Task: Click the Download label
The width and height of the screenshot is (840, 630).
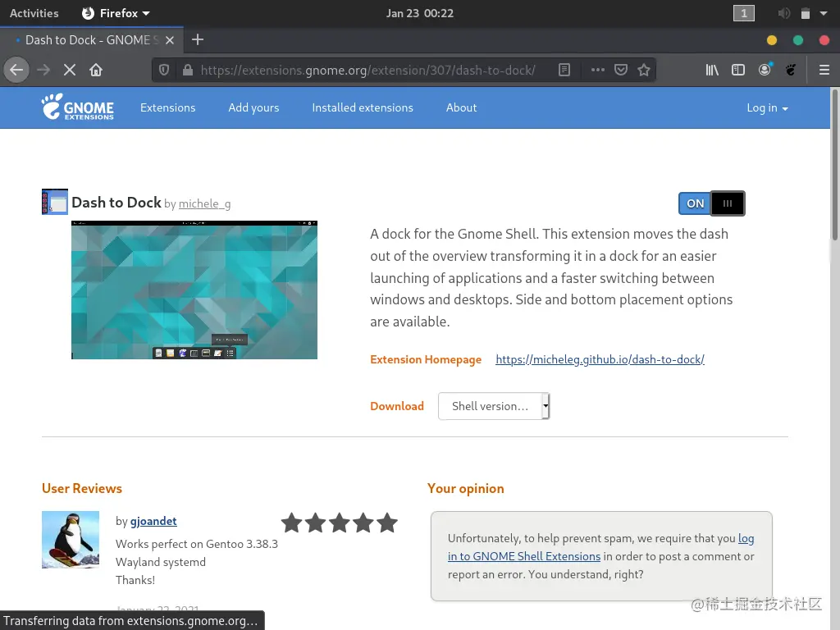Action: [x=397, y=406]
